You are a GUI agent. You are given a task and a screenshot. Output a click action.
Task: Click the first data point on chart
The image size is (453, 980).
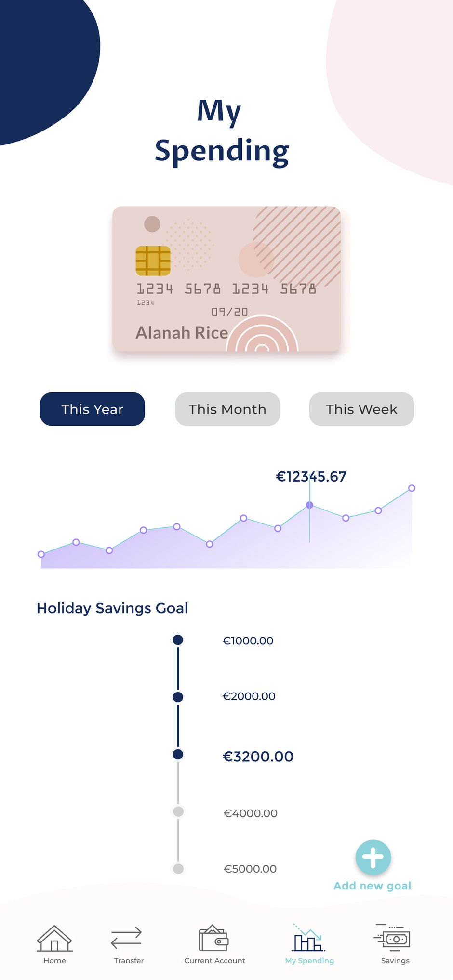click(41, 554)
